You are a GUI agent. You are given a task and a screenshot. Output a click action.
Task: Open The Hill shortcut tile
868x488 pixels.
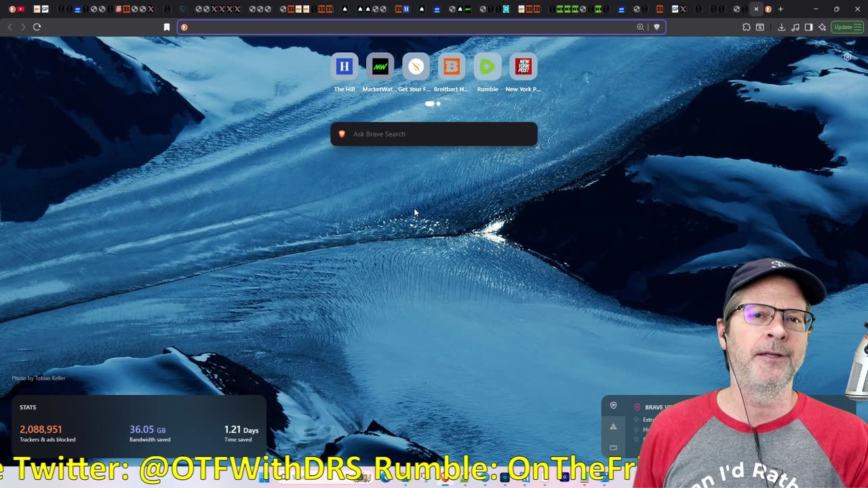344,73
